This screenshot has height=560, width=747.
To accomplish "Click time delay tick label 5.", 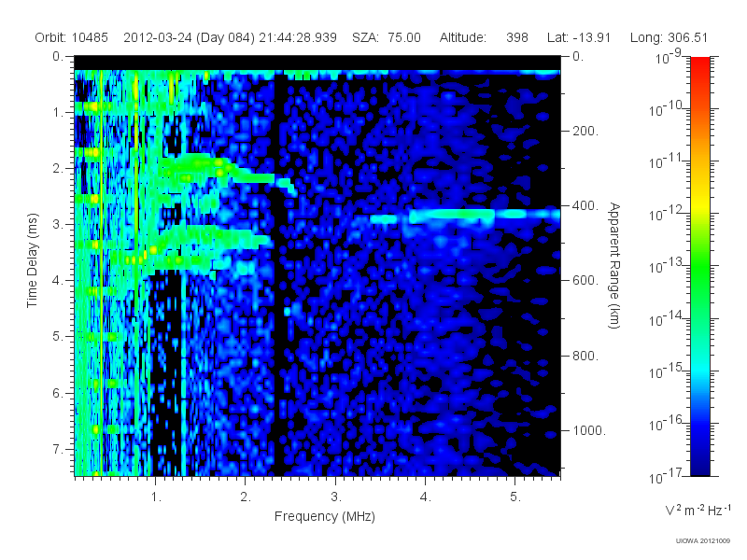I will pyautogui.click(x=58, y=336).
